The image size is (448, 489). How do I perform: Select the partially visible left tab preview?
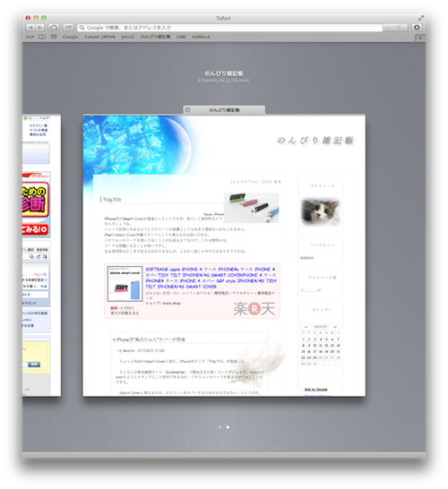(41, 256)
